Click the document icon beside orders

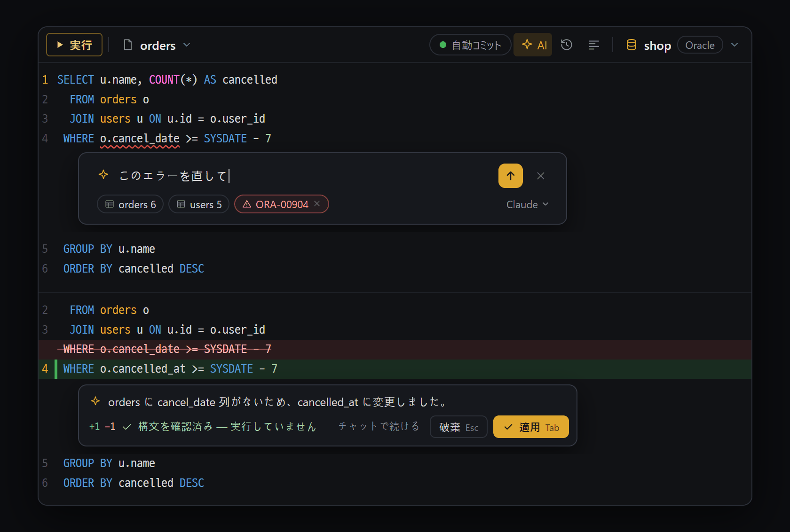(x=127, y=45)
